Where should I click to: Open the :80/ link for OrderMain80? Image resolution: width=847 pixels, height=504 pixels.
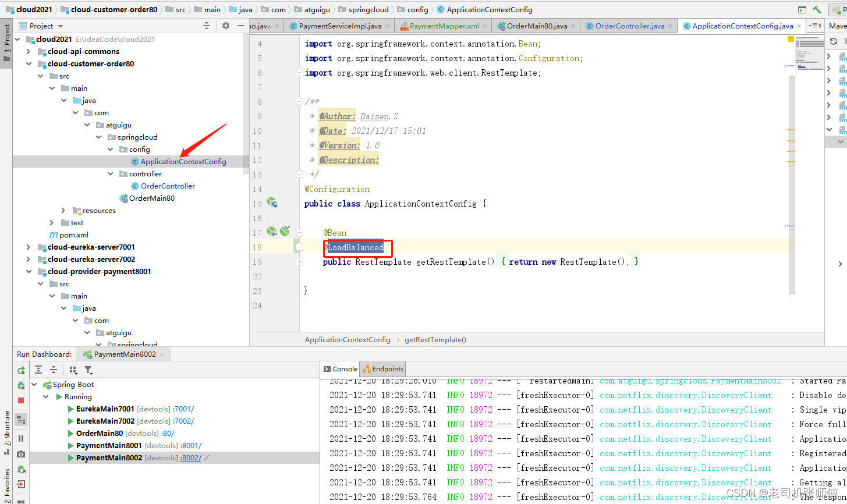click(x=167, y=434)
